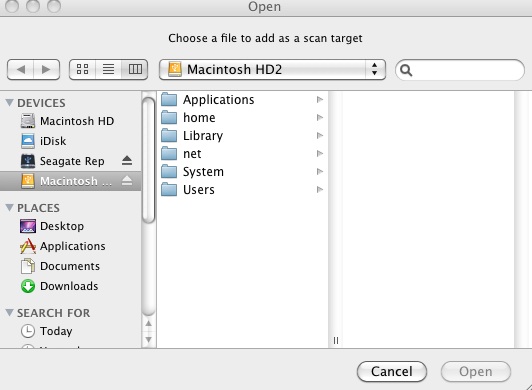Open the Macintosh HD2 location dropdown

(272, 70)
